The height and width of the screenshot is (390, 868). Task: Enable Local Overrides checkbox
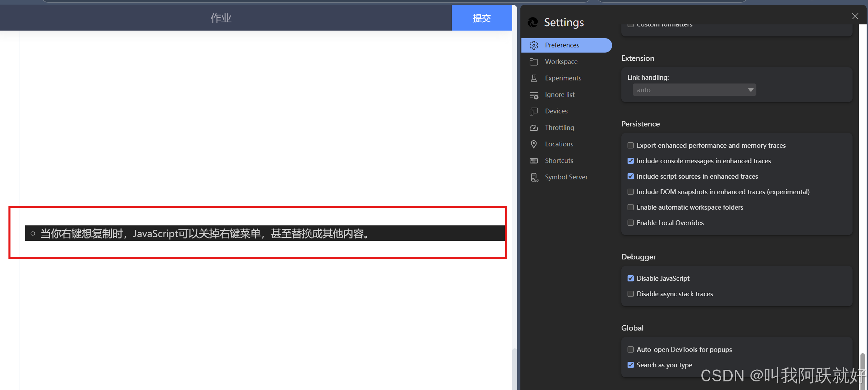tap(630, 223)
